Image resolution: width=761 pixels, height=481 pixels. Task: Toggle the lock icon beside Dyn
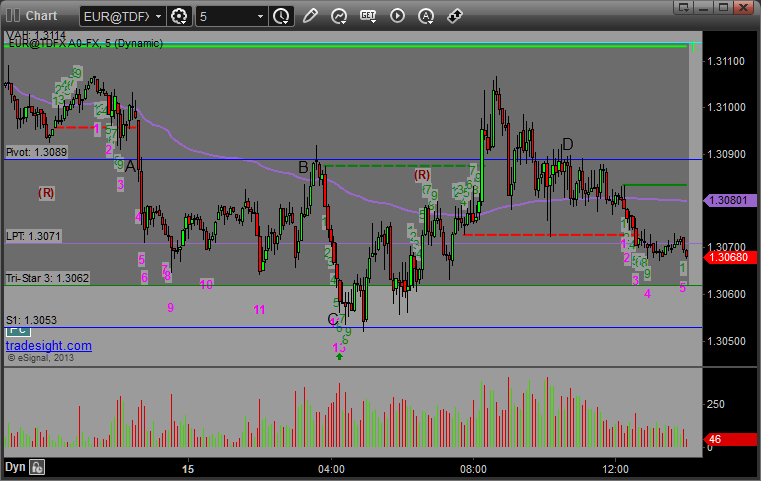[37, 467]
